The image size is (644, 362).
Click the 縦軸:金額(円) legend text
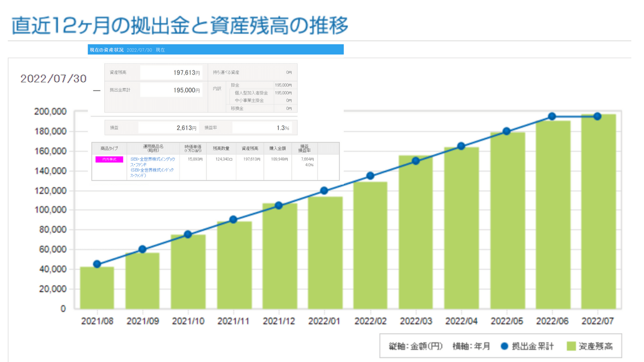tap(416, 346)
